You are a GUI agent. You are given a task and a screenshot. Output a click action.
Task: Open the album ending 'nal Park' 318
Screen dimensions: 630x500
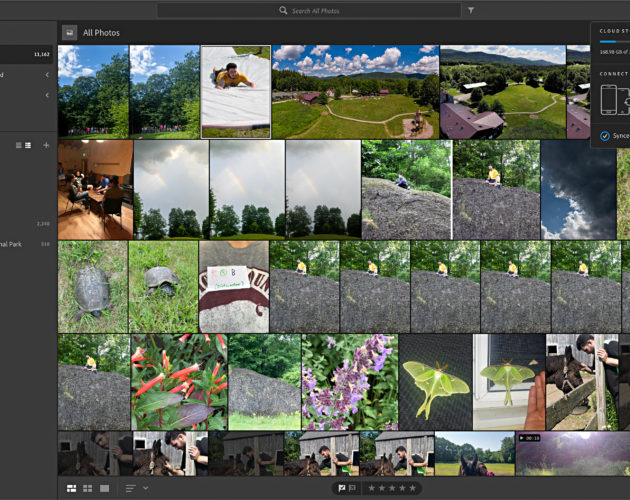[25, 244]
